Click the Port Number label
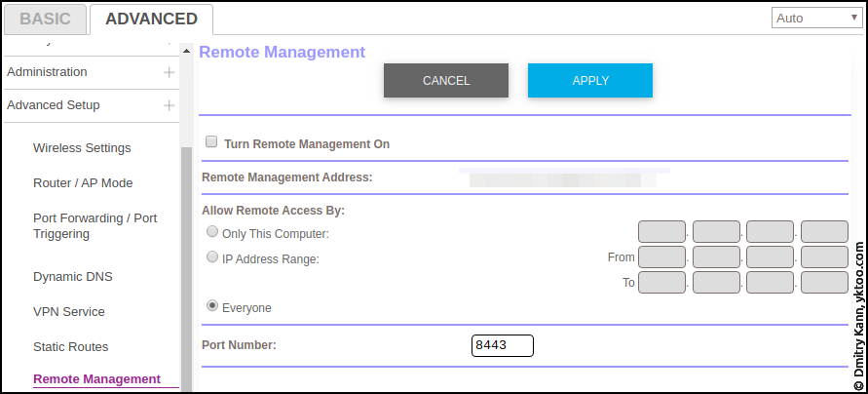Viewport: 868px width, 394px height. pyautogui.click(x=239, y=345)
